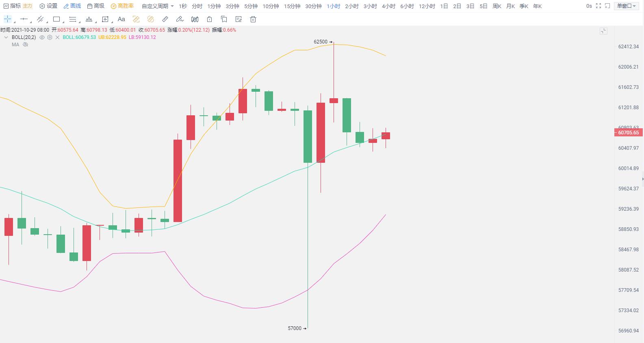Open the 单窗口 window layout dropdown
Image resolution: width=644 pixels, height=343 pixels.
tap(627, 6)
